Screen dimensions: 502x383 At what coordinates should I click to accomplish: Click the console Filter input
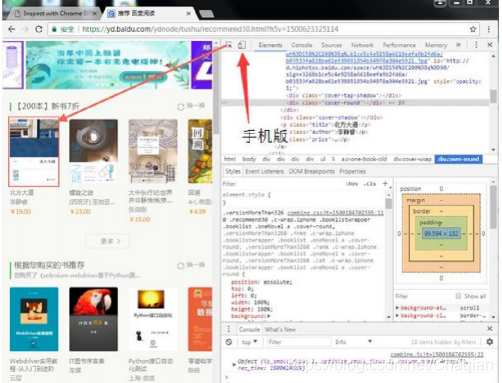tap(298, 342)
